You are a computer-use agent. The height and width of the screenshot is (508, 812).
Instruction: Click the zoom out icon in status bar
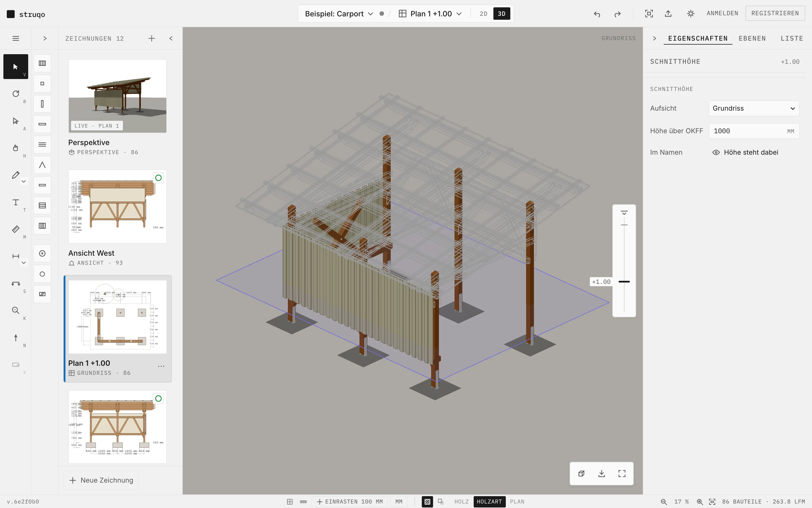[664, 502]
